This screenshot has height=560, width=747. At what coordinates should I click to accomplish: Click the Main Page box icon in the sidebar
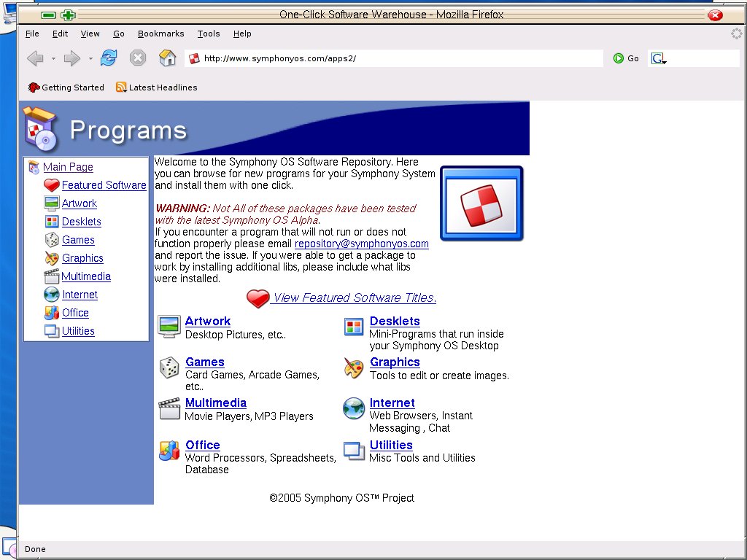click(34, 167)
